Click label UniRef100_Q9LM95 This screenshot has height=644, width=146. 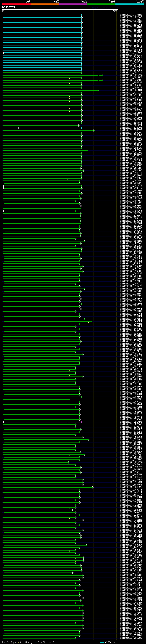tap(131, 422)
